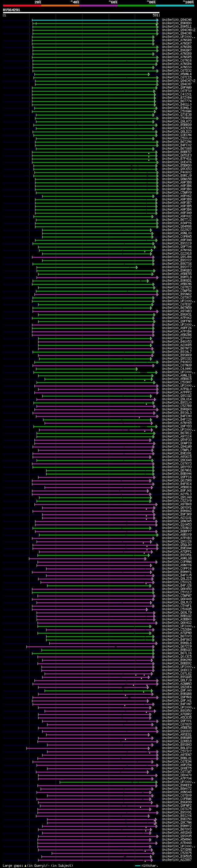This screenshot has width=197, height=868.
Task: Click the purple alignment bar for C5Z875
Action: point(103,853)
